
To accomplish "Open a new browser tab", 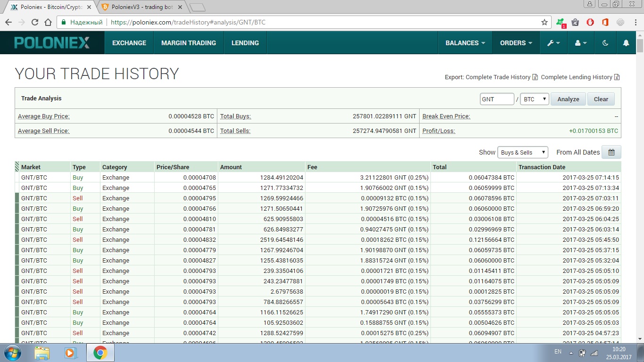I will click(x=198, y=8).
